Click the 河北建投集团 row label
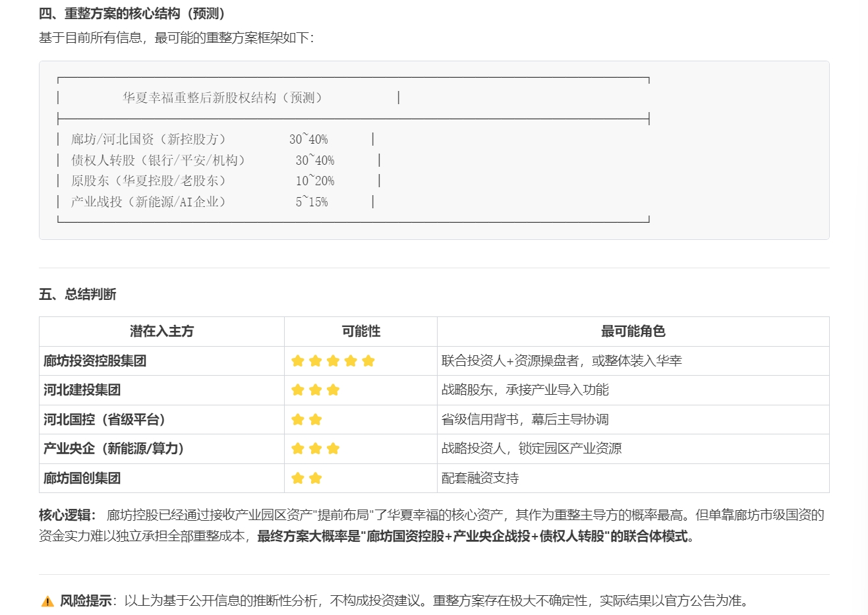This screenshot has width=868, height=615. (82, 390)
